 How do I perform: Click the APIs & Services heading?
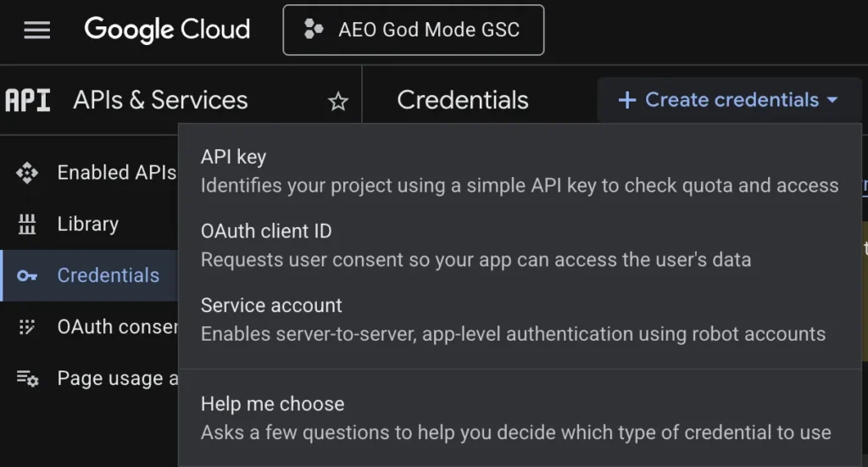[160, 100]
